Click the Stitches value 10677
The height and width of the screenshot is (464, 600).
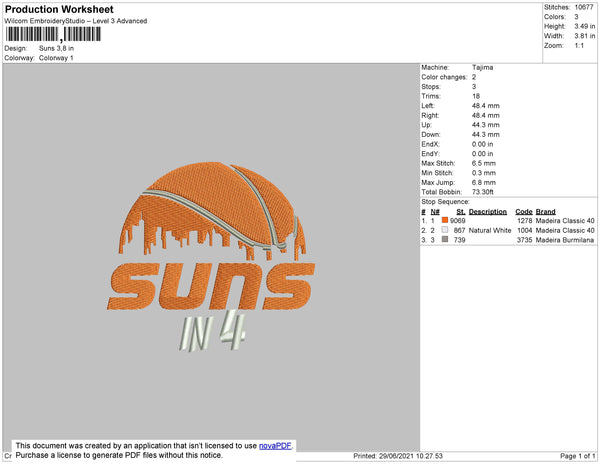click(x=584, y=7)
